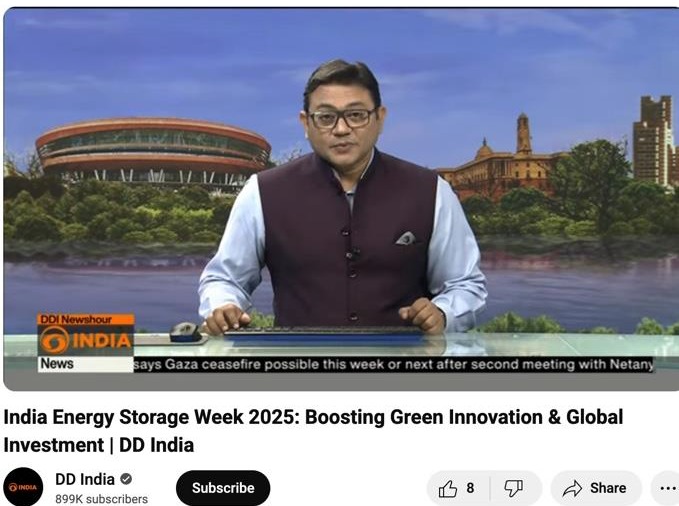Subscribe to the DD India channel

pos(223,488)
